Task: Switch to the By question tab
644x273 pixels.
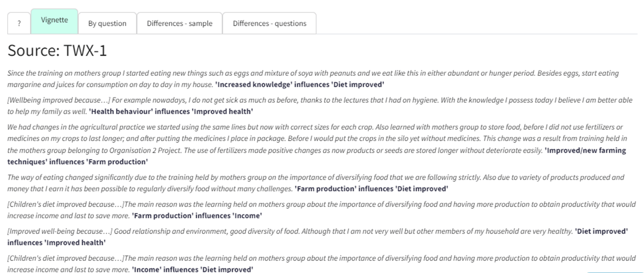Action: (x=107, y=24)
